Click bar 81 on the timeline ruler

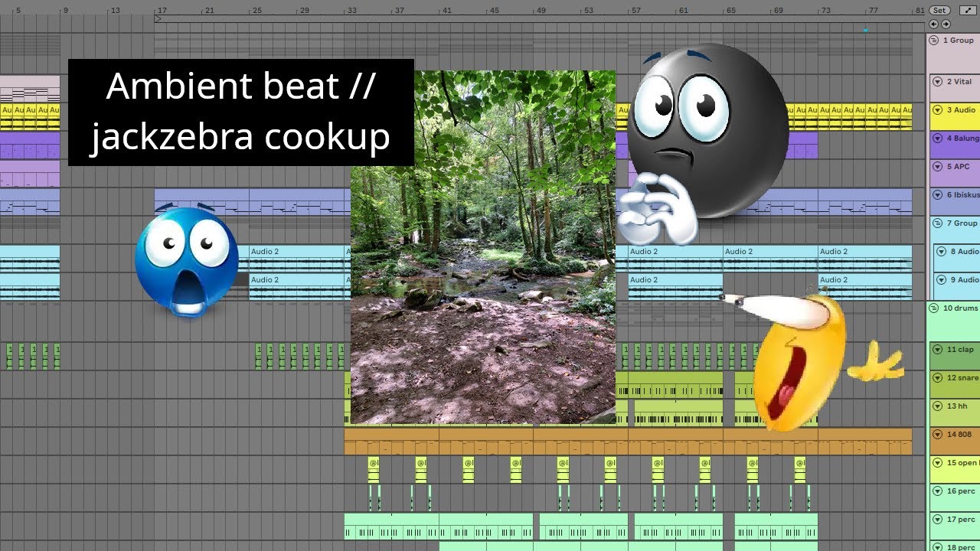(920, 11)
